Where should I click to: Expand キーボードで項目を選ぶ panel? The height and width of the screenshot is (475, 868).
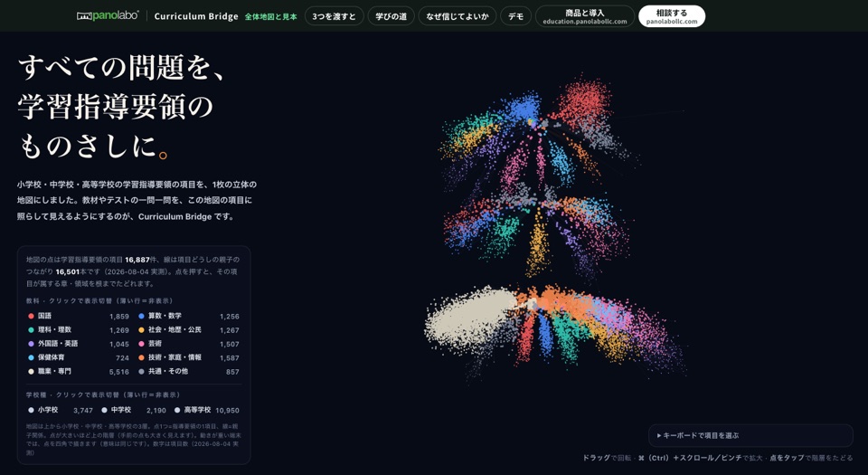pos(750,436)
